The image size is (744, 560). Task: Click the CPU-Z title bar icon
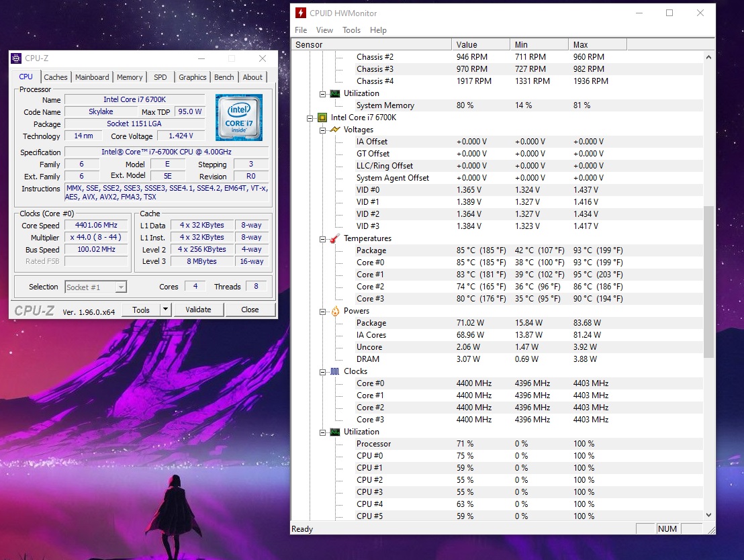click(16, 58)
